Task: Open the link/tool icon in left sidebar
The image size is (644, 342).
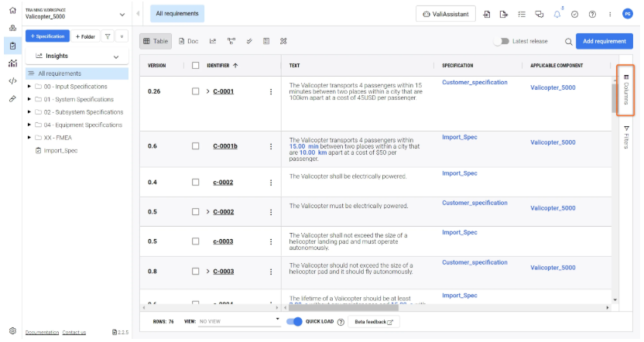Action: click(12, 98)
